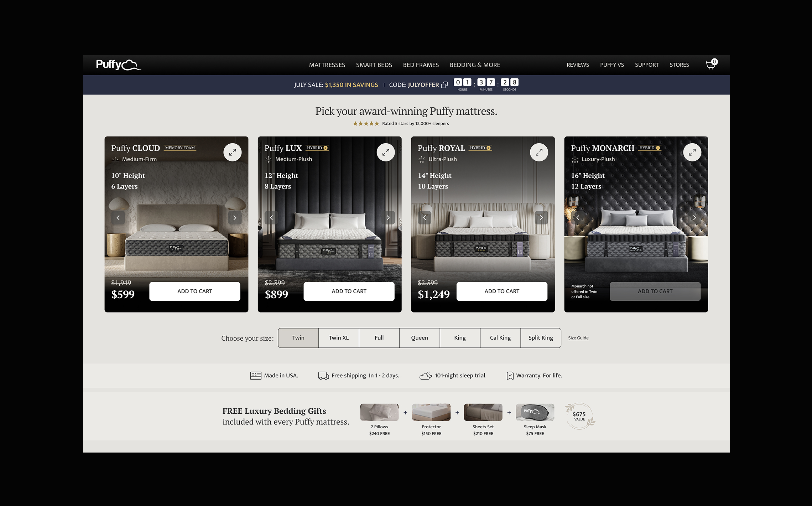Show next Puffy Cloud photo
This screenshot has width=812, height=506.
[x=235, y=218]
